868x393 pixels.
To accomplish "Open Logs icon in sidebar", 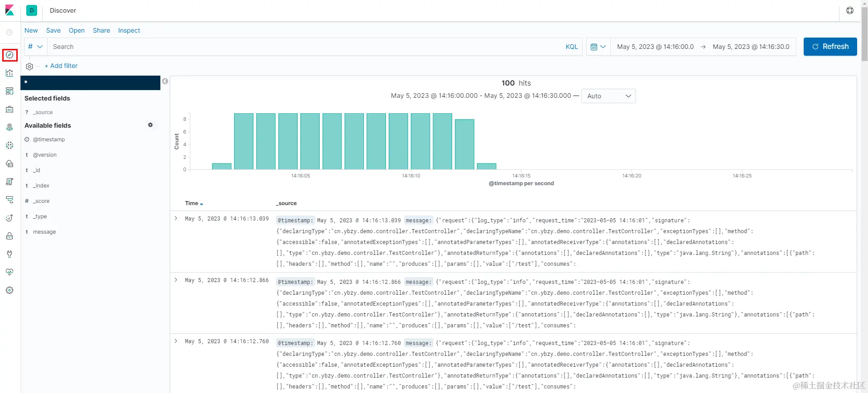I will coord(10,182).
